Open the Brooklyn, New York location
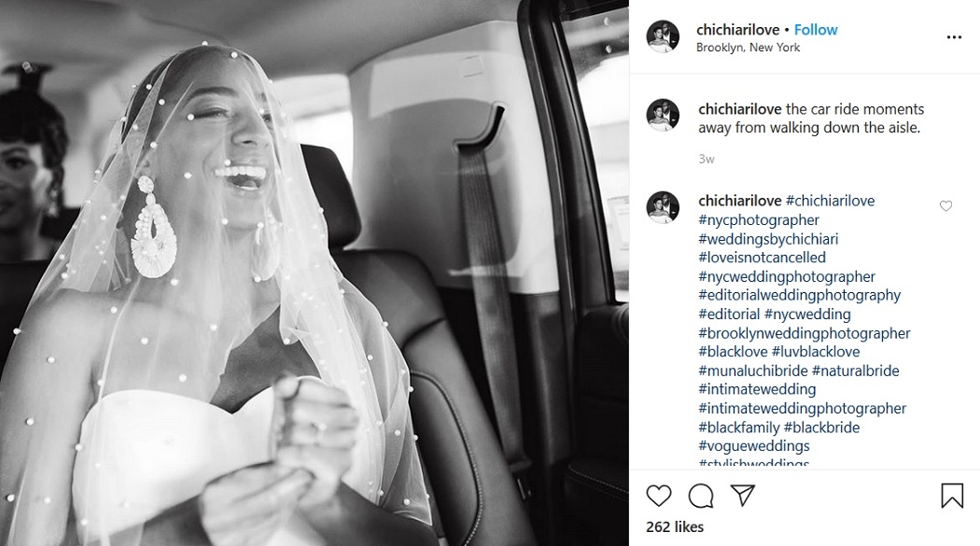 pos(749,48)
